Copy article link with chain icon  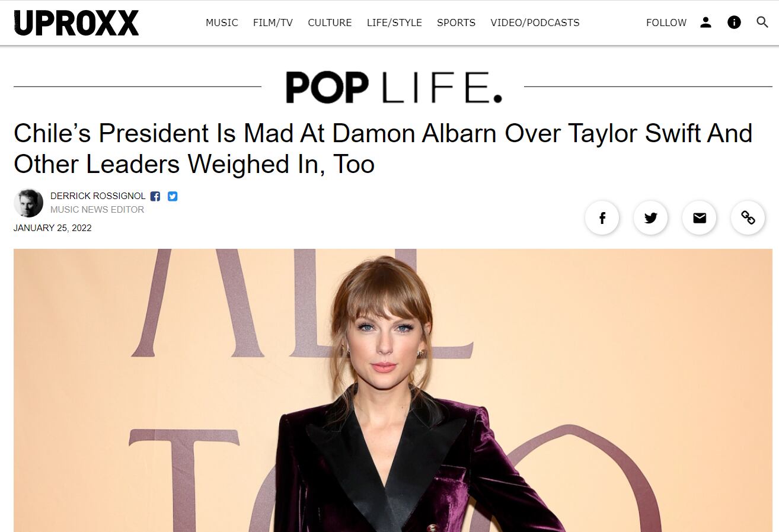tap(748, 218)
